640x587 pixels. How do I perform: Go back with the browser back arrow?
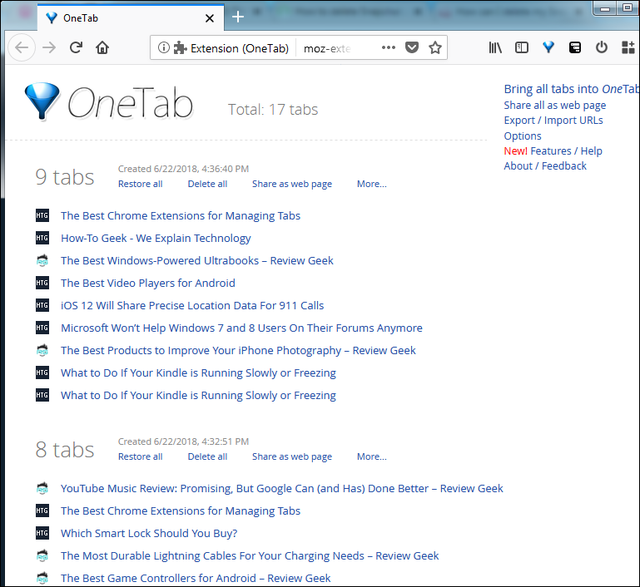[x=21, y=48]
